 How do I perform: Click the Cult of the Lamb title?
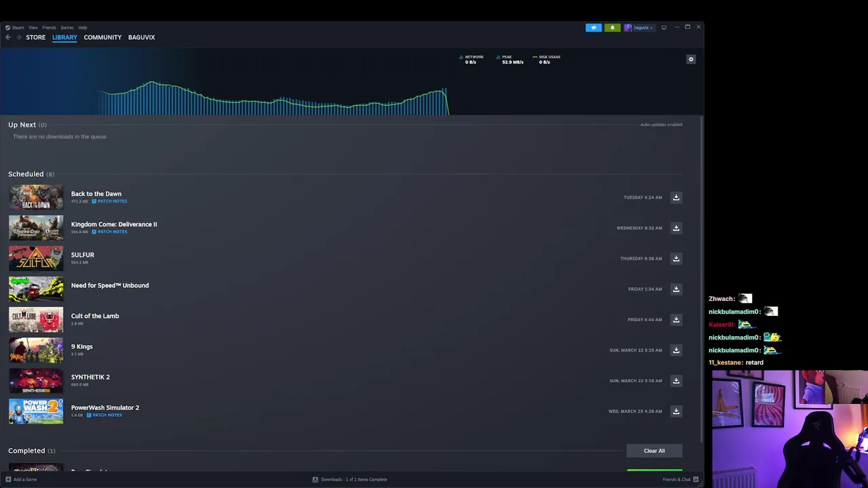coord(95,316)
